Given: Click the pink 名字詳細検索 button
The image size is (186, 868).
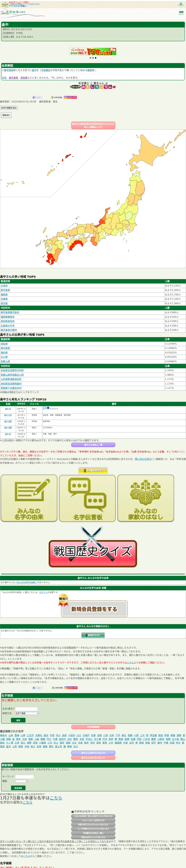Looking at the screenshot, I should pos(93,727).
